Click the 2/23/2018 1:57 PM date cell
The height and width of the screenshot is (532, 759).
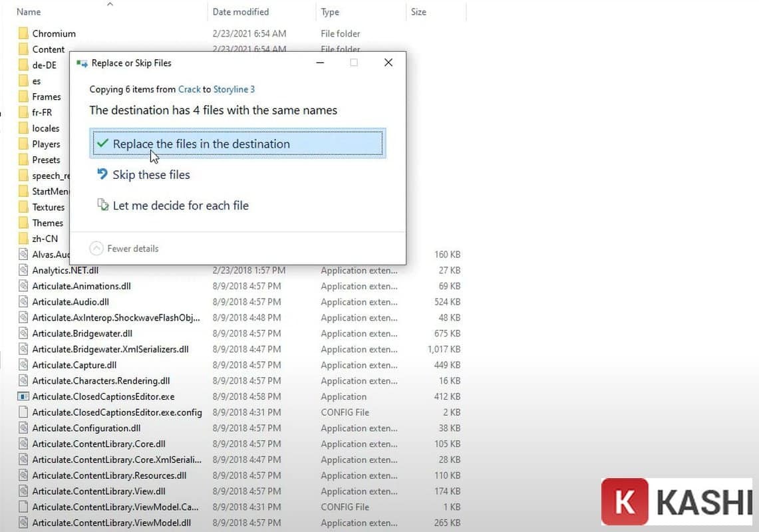click(249, 270)
